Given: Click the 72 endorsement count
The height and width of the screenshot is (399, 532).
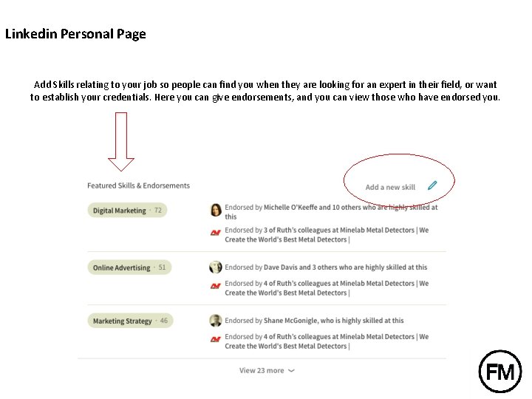Looking at the screenshot, I should pos(158,211).
